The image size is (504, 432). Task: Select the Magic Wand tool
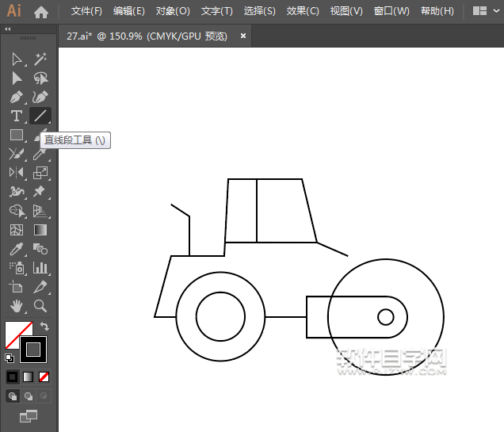40,59
